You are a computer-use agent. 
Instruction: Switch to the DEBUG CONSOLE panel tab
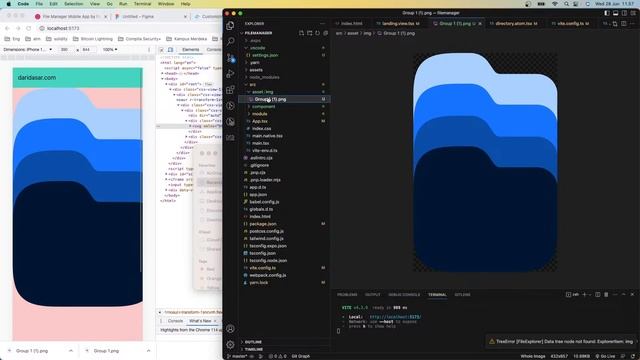(404, 295)
